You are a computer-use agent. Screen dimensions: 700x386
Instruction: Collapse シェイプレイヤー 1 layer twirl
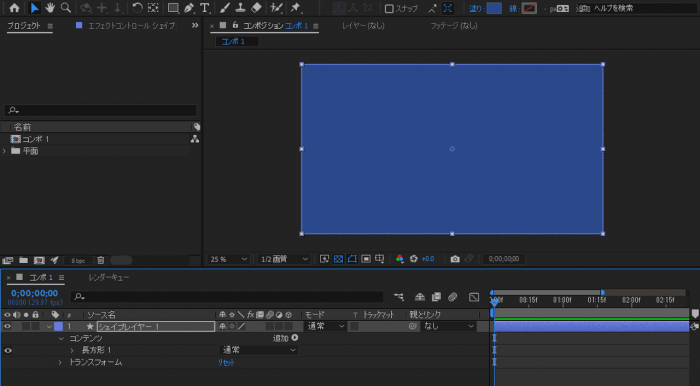(49, 327)
